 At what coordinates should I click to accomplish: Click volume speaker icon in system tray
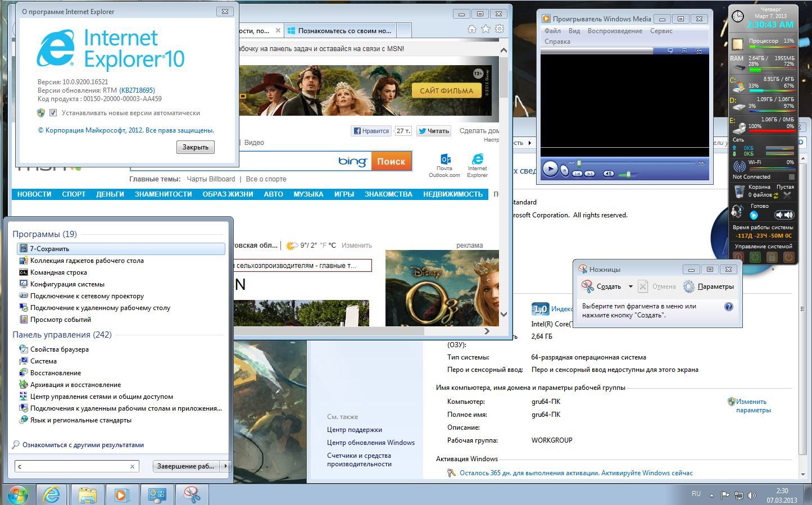[752, 495]
